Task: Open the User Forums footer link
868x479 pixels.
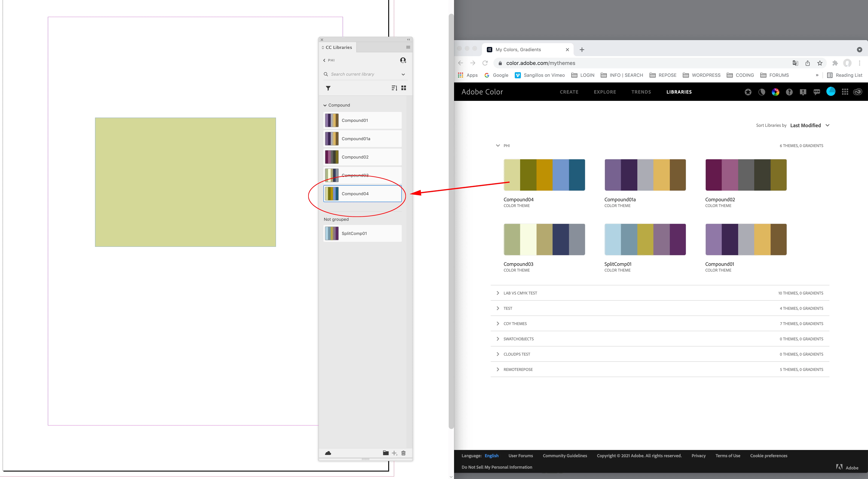Action: [x=520, y=456]
